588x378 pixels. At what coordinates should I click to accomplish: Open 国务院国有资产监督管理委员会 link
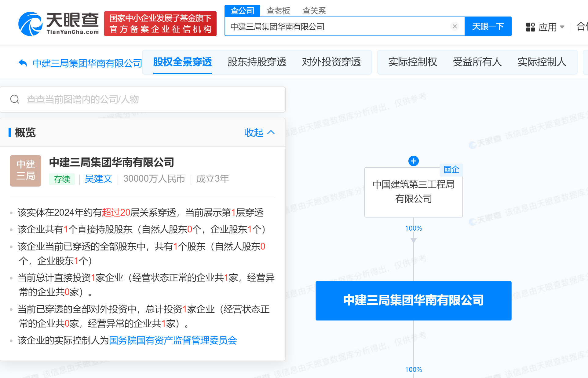[173, 340]
